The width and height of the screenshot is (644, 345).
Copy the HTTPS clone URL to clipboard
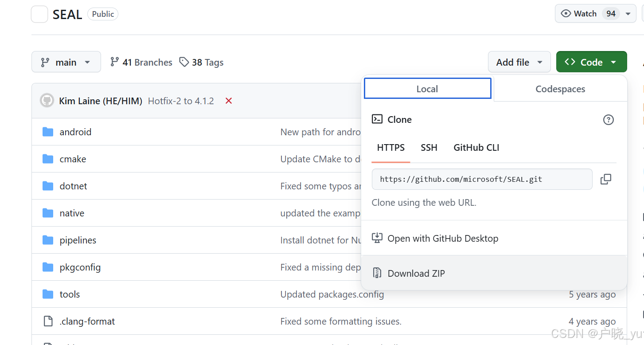(x=605, y=179)
